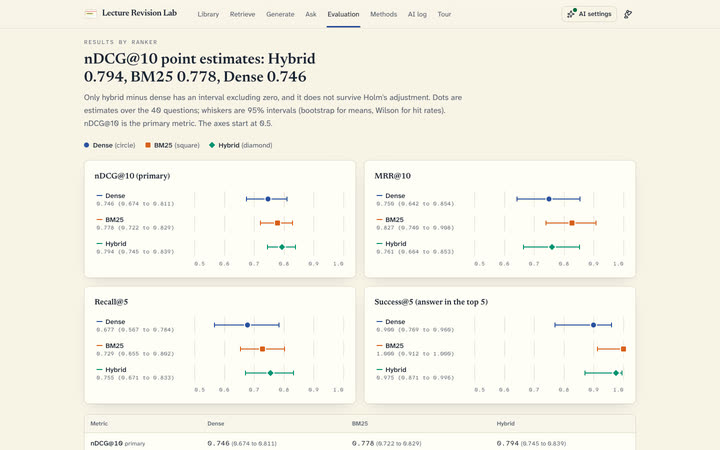Viewport: 720px width, 450px height.
Task: Click the Dense table column header
Action: (216, 423)
